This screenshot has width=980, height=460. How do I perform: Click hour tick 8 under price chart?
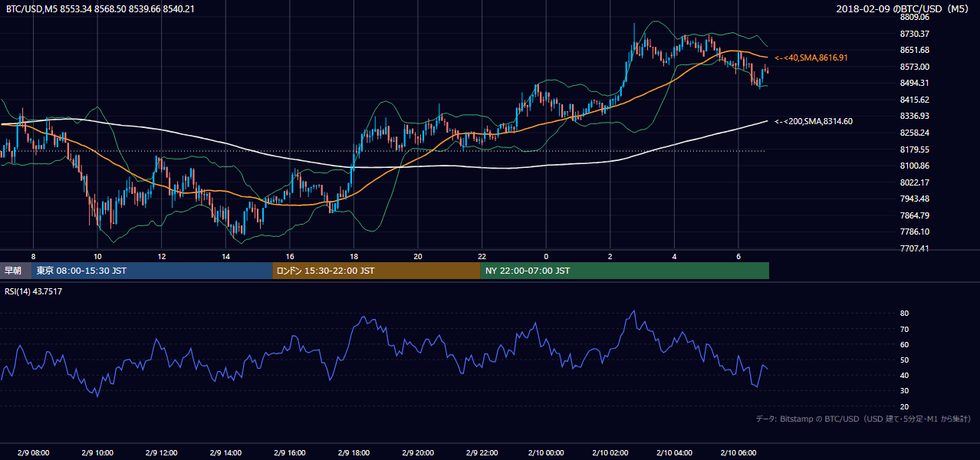(33, 256)
